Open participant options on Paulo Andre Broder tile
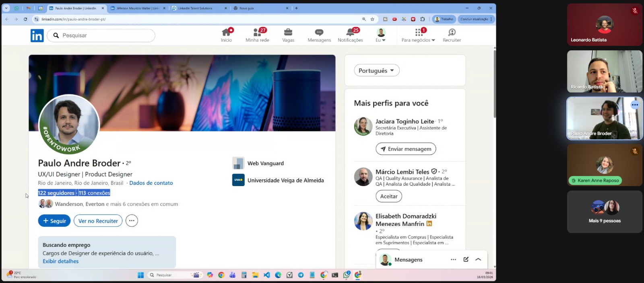Image resolution: width=644 pixels, height=283 pixels. point(635,105)
